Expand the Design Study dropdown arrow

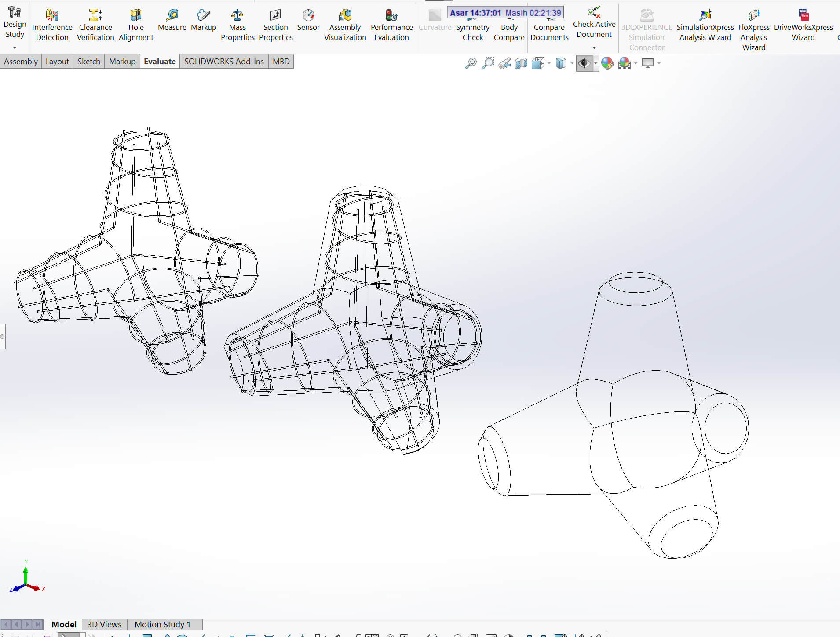click(x=15, y=47)
